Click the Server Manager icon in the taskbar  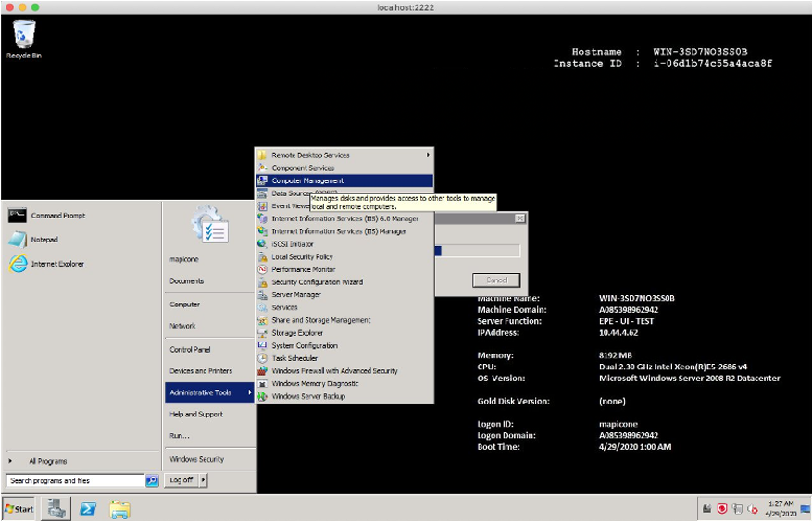tap(56, 508)
